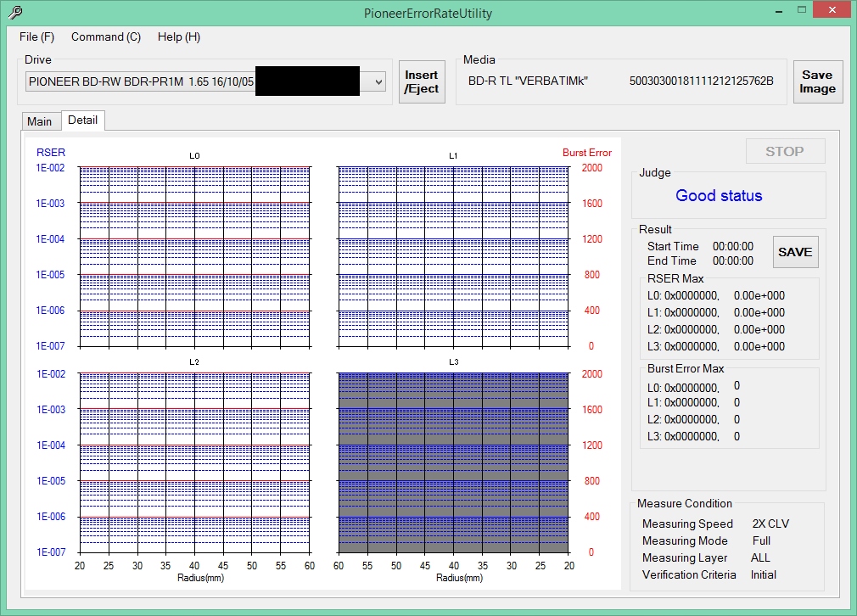Click the Good status judge text
Image resolution: width=857 pixels, height=616 pixels.
[x=719, y=196]
